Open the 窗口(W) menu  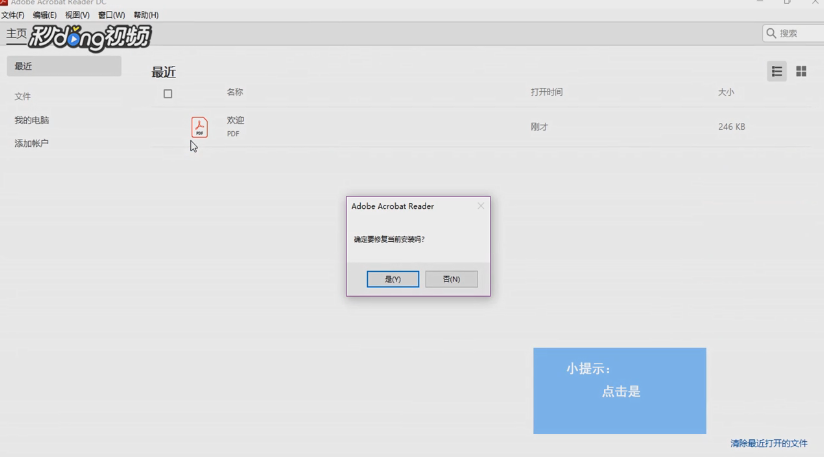[111, 15]
